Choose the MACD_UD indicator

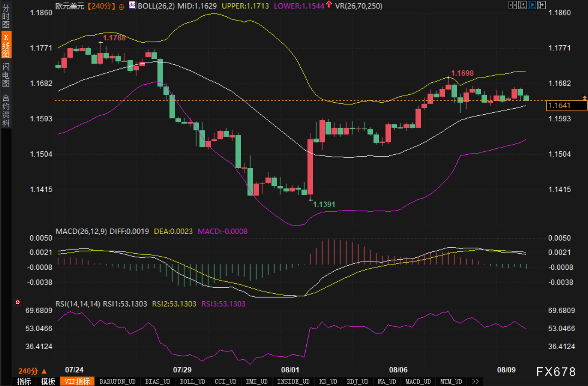(418, 382)
